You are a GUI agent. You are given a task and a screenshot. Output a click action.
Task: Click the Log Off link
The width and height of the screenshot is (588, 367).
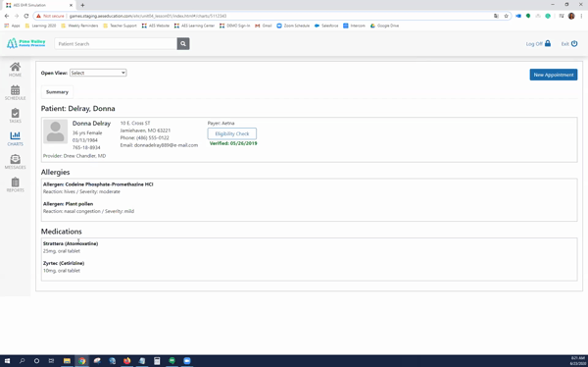(x=534, y=44)
